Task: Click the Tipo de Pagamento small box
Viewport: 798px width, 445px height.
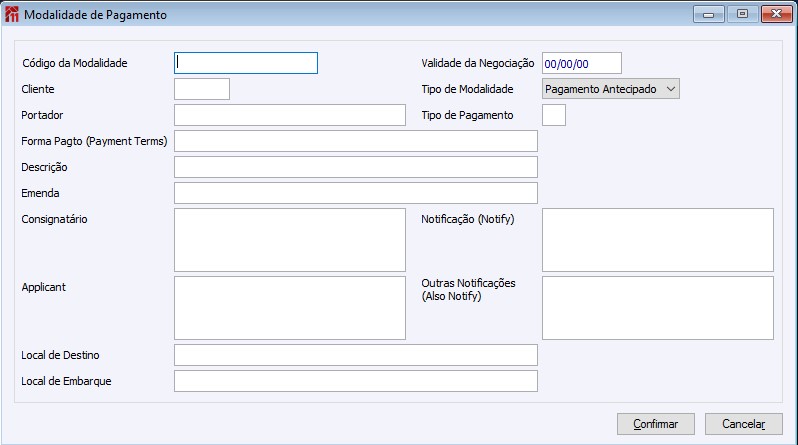Action: coord(554,115)
